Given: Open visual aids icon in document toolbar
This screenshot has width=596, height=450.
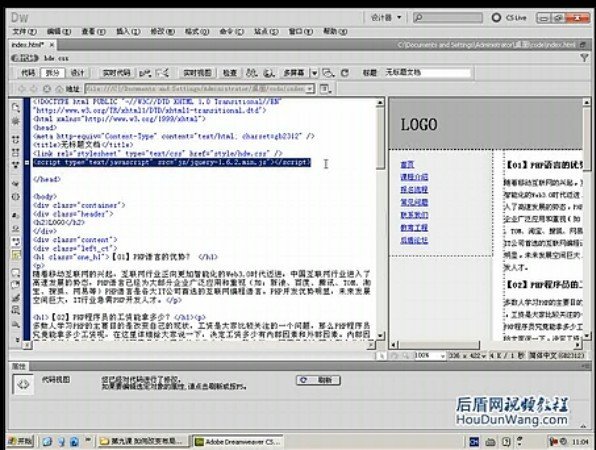Looking at the screenshot, I should 328,73.
